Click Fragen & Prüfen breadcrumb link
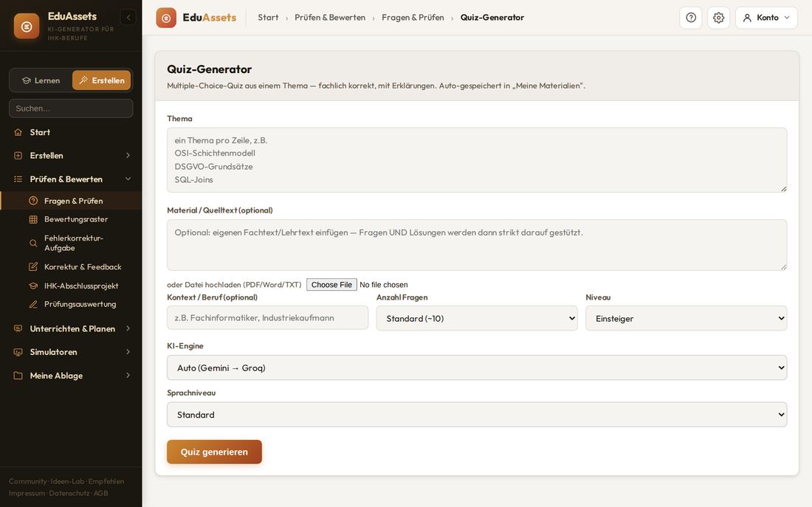This screenshot has width=812, height=507. (413, 18)
